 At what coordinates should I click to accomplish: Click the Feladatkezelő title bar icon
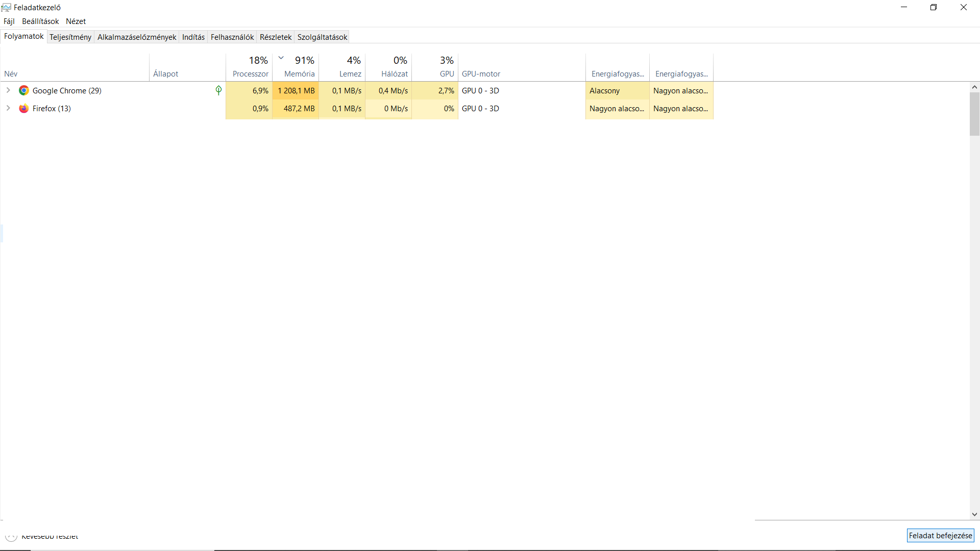[6, 7]
